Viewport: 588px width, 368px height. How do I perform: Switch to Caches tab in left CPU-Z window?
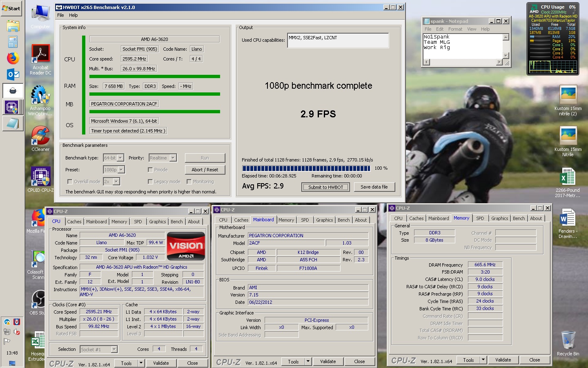[x=74, y=222]
